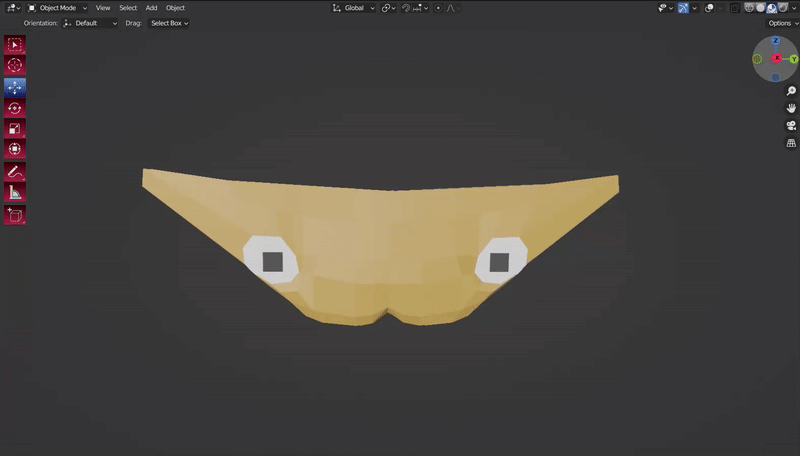Open the Select menu
This screenshot has height=456, width=800.
pyautogui.click(x=128, y=8)
